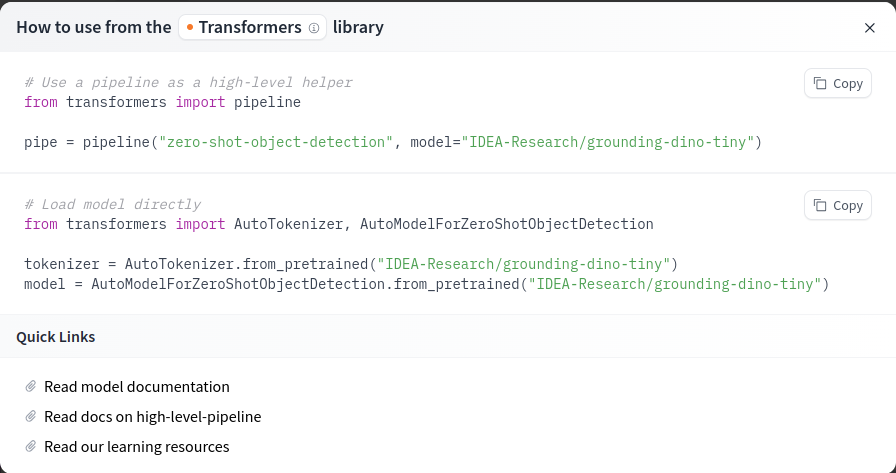Click the AutoTokenizer.from_pretrained code line
This screenshot has height=473, width=896.
point(351,264)
